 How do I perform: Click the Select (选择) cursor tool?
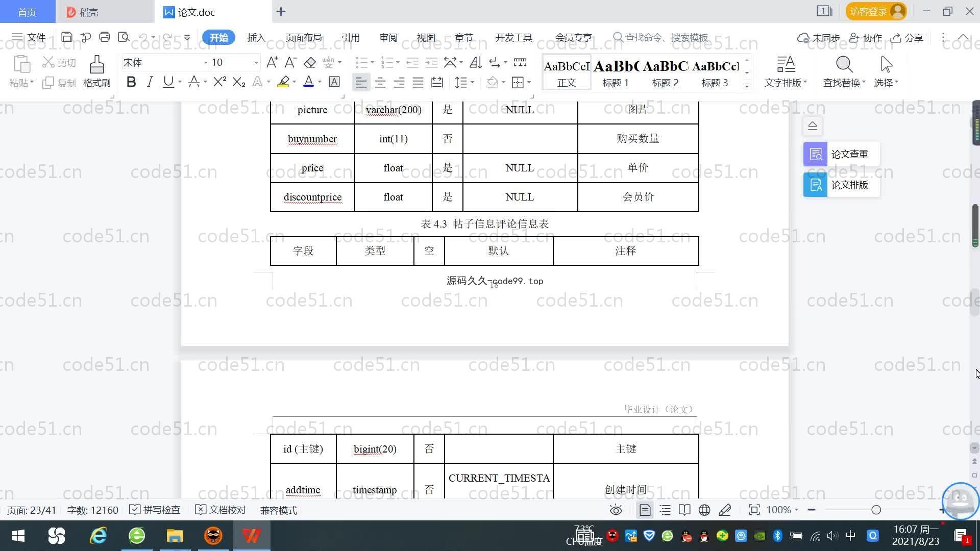[886, 72]
